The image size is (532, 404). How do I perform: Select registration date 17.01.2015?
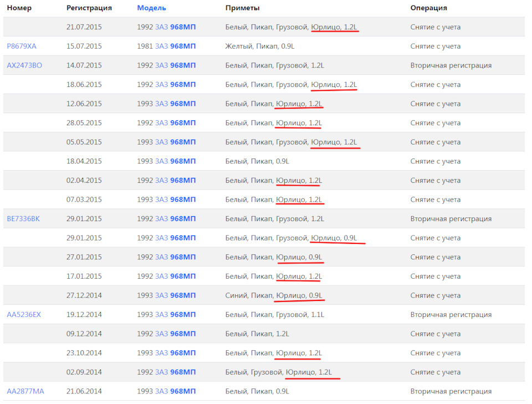(84, 276)
